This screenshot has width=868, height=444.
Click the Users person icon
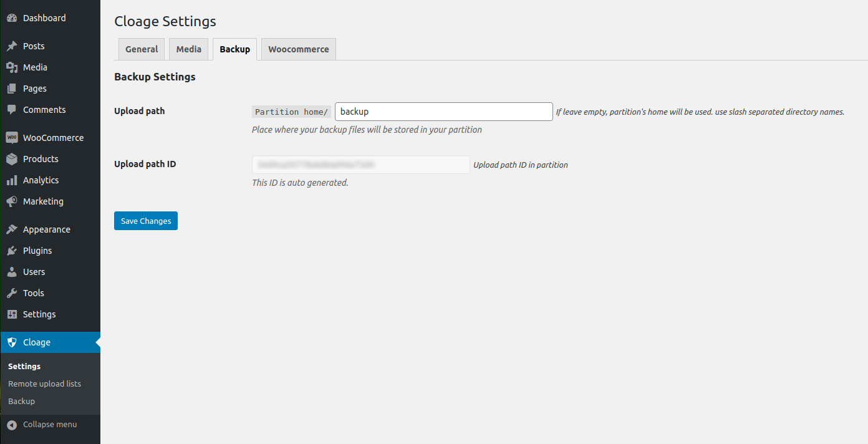(12, 272)
